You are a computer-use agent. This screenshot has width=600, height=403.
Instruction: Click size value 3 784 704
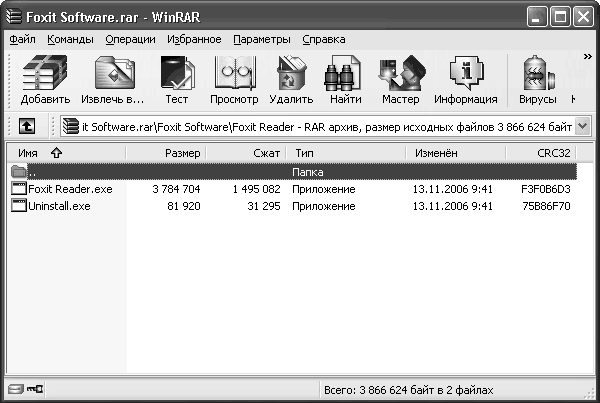pyautogui.click(x=176, y=189)
